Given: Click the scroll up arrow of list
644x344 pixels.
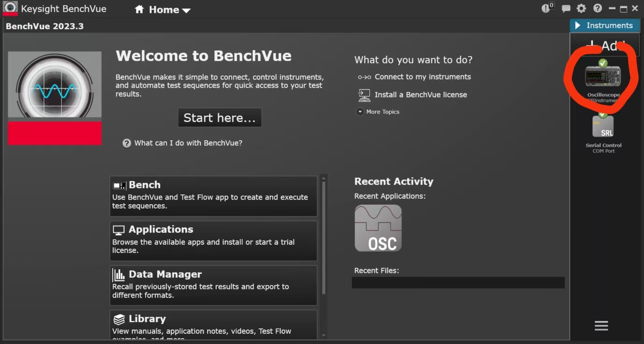Looking at the screenshot, I should tap(323, 178).
